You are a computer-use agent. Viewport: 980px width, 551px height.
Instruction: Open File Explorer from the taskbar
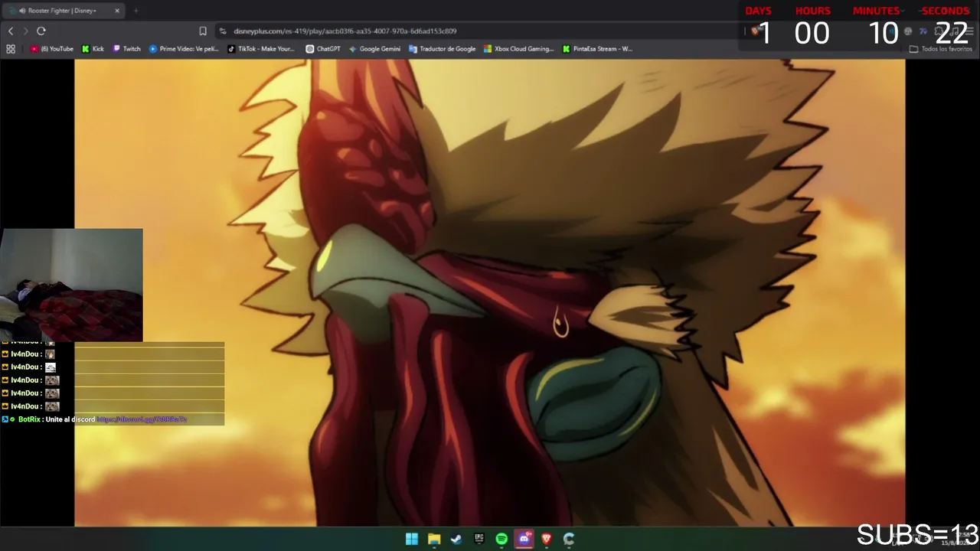click(434, 539)
